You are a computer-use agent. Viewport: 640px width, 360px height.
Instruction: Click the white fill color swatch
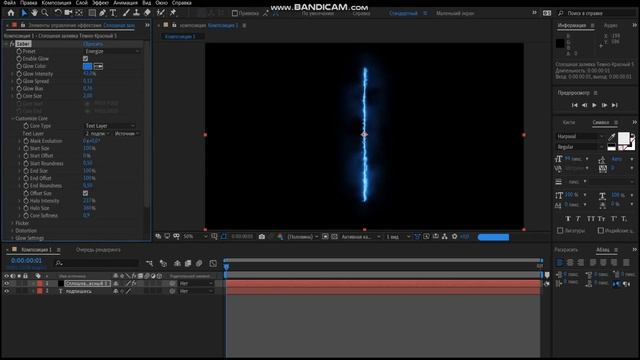coord(623,138)
